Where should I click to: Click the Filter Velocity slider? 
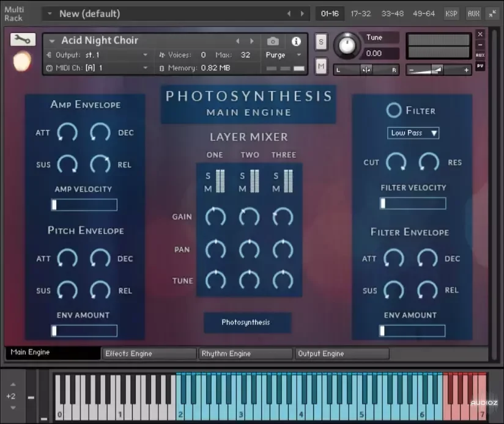pos(413,203)
